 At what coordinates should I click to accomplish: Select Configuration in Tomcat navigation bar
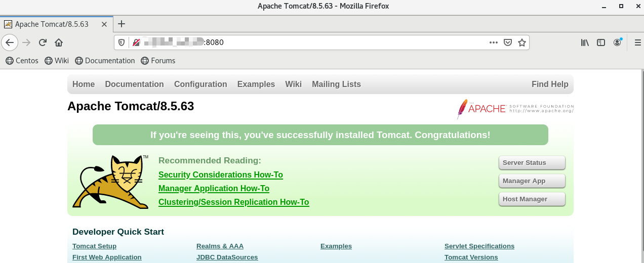(x=200, y=84)
